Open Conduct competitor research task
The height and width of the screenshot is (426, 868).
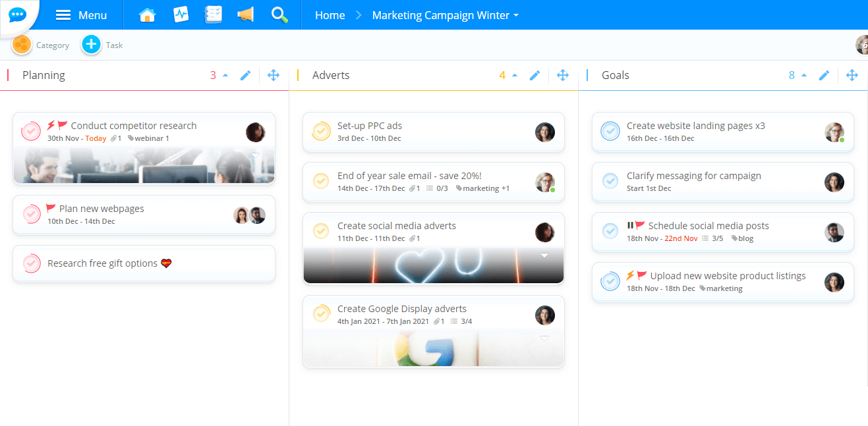[x=134, y=126]
